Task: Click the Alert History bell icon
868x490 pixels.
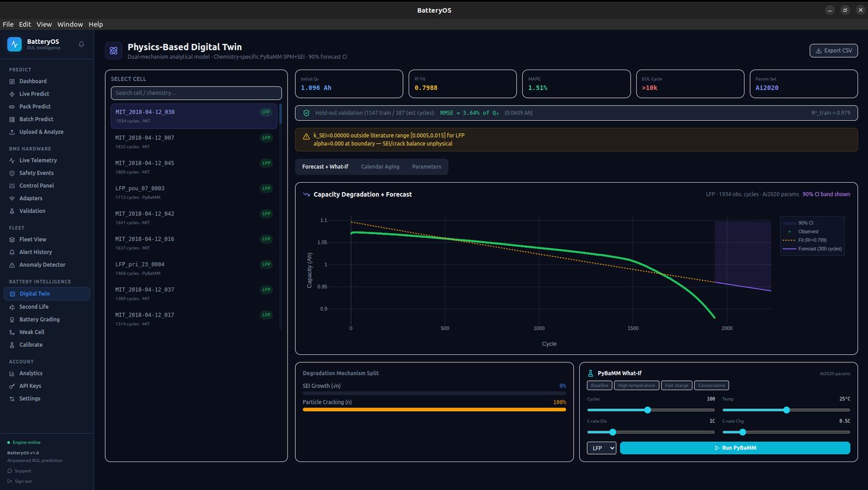Action: [12, 252]
